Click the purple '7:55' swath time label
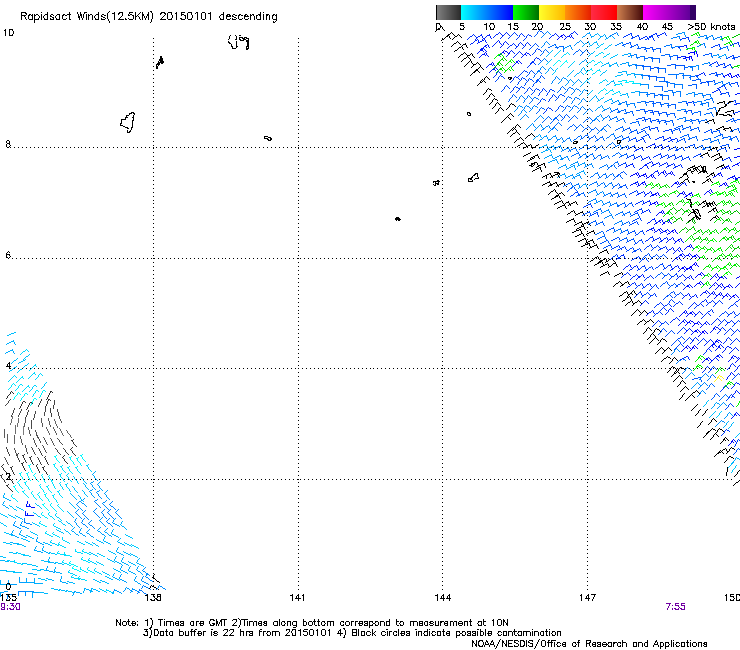Image resolution: width=740 pixels, height=650 pixels. coord(675,607)
